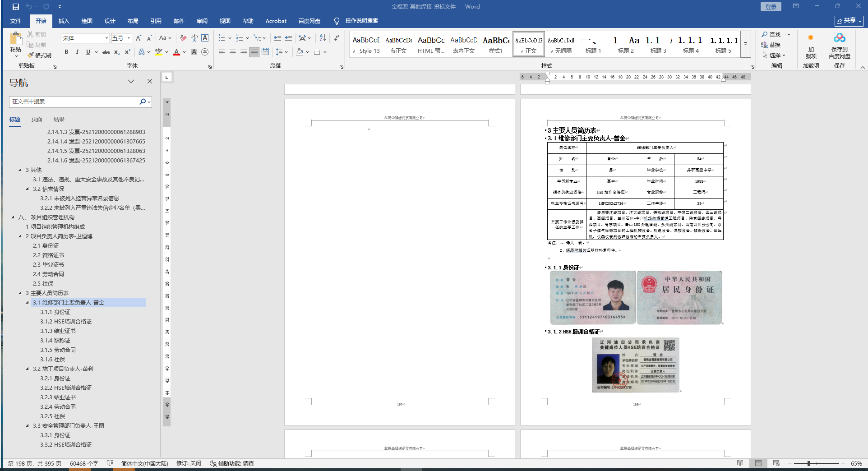Click the search magnifier in the navigation pane

143,102
